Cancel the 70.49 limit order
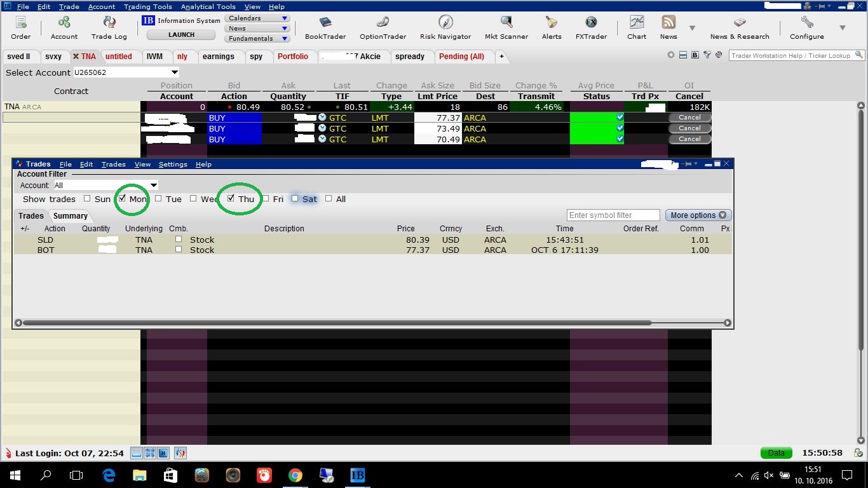This screenshot has width=868, height=488. coord(689,139)
